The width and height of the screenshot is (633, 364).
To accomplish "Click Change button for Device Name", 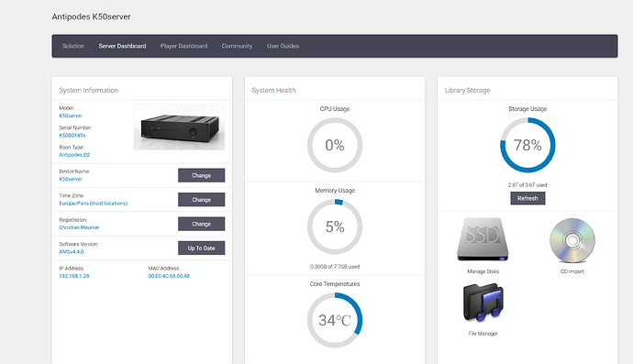I will click(202, 175).
